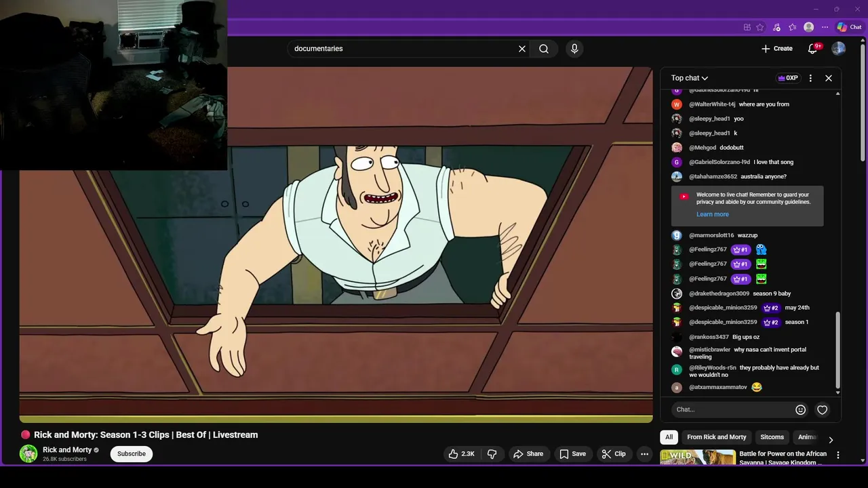868x488 pixels.
Task: Click @misticbrawler chat username
Action: pos(709,350)
